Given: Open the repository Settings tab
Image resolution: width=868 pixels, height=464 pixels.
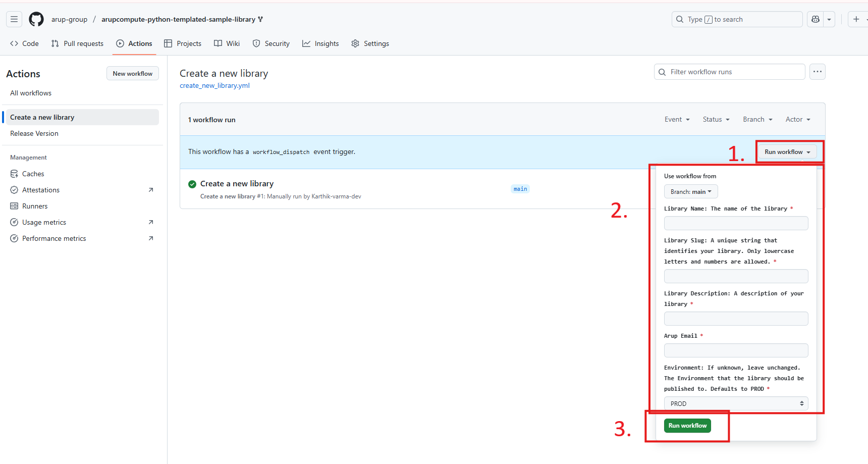Looking at the screenshot, I should (370, 43).
